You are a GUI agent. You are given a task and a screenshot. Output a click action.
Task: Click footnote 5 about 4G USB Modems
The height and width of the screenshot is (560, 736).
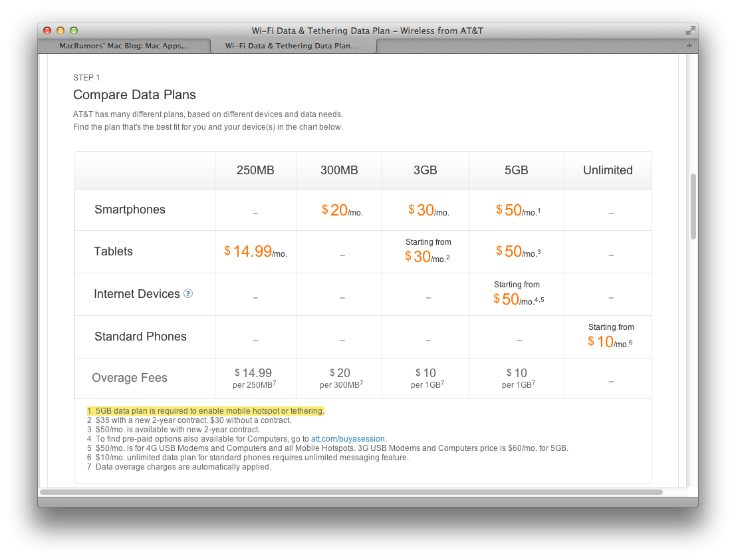[x=328, y=448]
